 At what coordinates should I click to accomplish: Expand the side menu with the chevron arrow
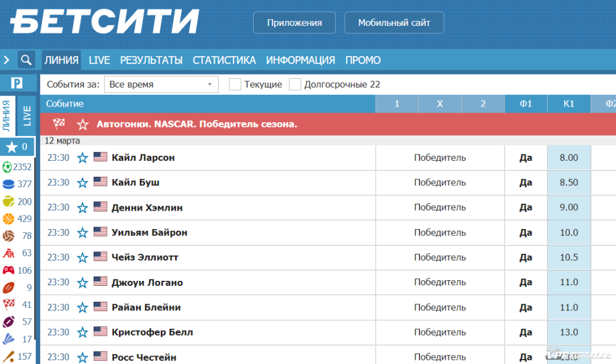[x=6, y=60]
